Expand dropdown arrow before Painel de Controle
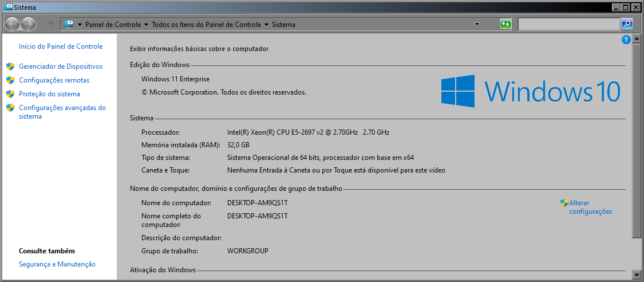The width and height of the screenshot is (644, 282). pyautogui.click(x=80, y=25)
